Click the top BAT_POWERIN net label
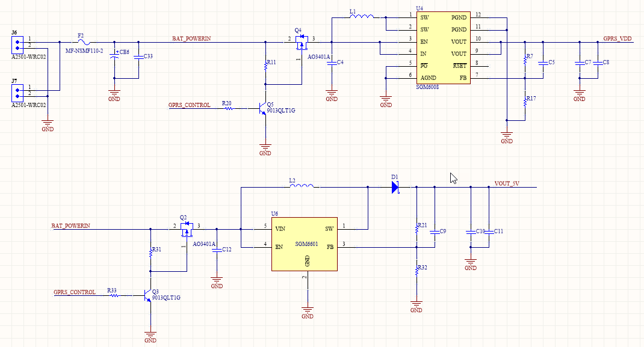The image size is (644, 347). click(191, 38)
